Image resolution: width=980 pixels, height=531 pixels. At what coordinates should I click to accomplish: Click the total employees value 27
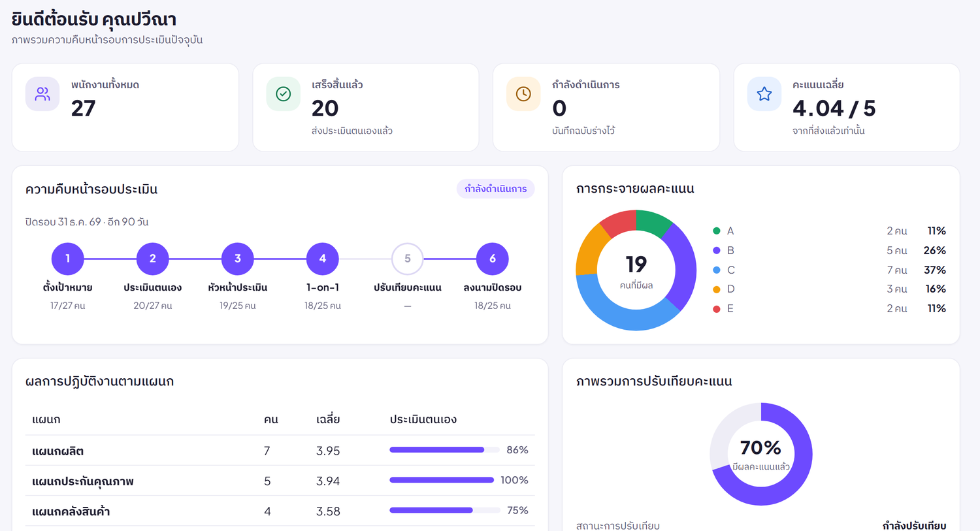click(84, 108)
